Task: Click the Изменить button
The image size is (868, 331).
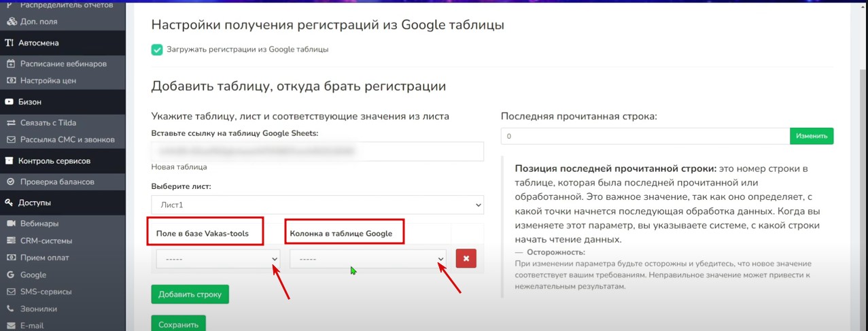Action: coord(811,137)
